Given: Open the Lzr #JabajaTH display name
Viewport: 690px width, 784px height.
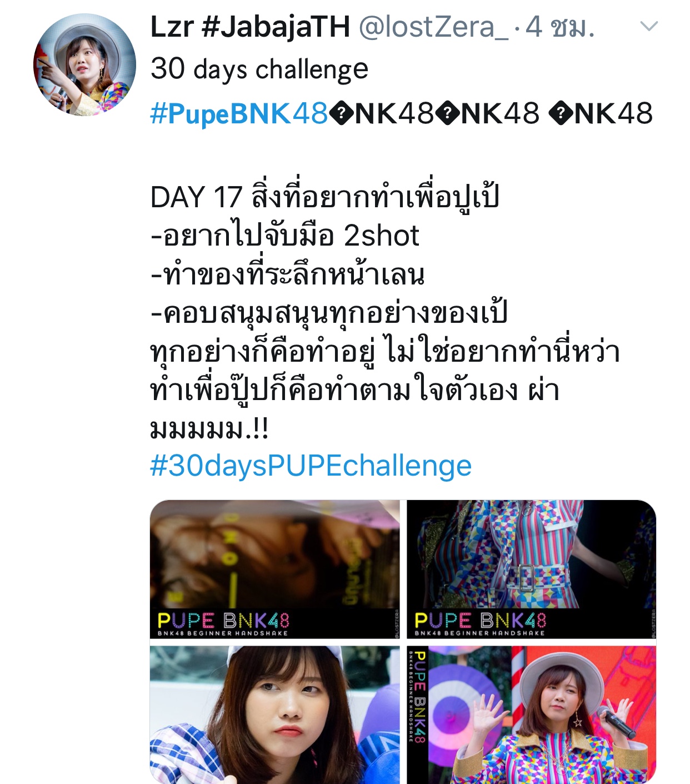Looking at the screenshot, I should tap(250, 27).
